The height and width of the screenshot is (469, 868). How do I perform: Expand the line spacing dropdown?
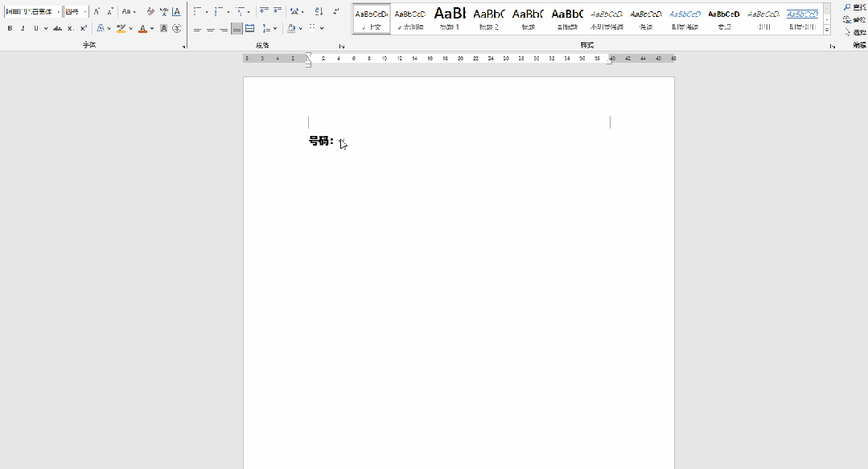pyautogui.click(x=275, y=29)
